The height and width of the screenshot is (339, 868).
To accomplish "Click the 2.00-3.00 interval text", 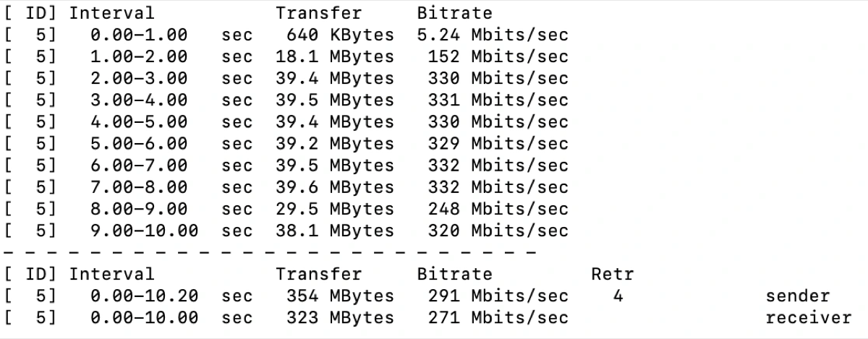I will pos(139,78).
